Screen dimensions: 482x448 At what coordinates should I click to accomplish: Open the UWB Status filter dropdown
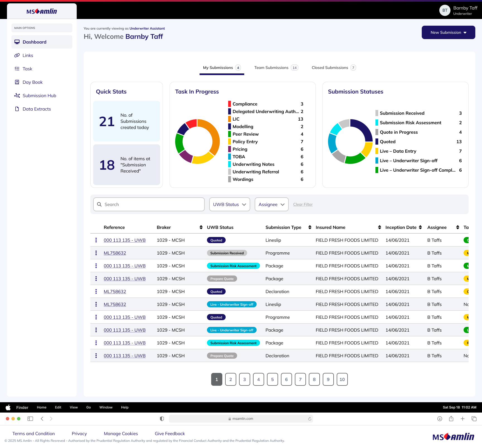(229, 204)
